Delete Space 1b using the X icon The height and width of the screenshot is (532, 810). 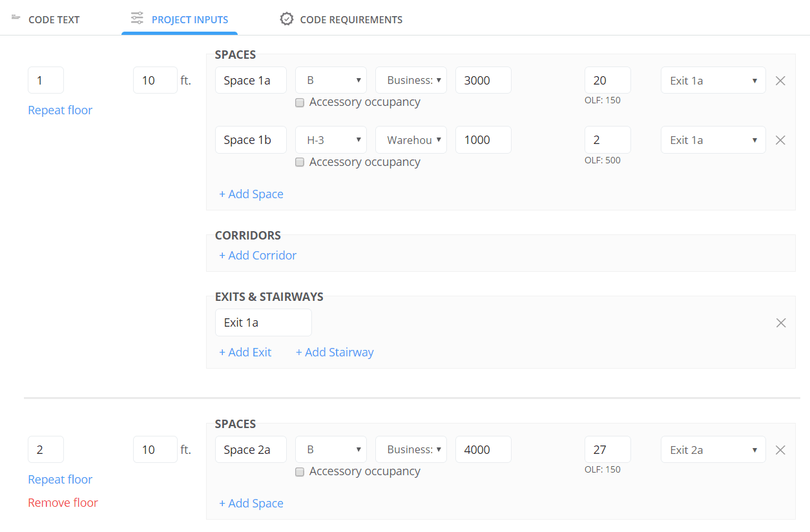(x=780, y=139)
